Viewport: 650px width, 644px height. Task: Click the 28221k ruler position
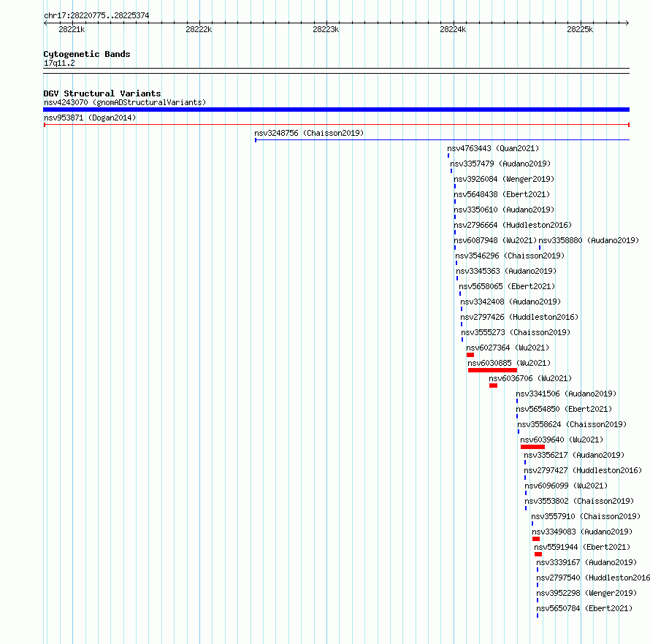pyautogui.click(x=72, y=29)
